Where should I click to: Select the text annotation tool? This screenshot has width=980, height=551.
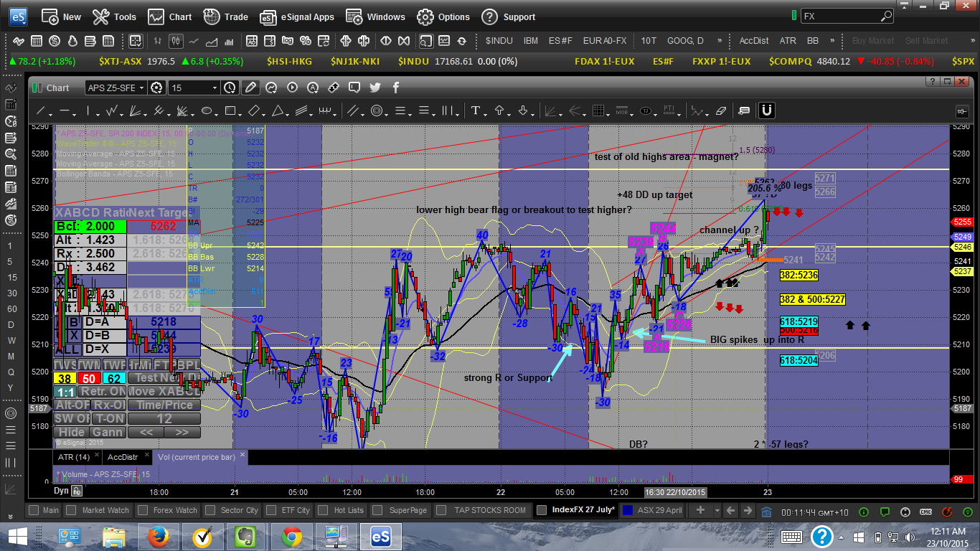[x=475, y=111]
